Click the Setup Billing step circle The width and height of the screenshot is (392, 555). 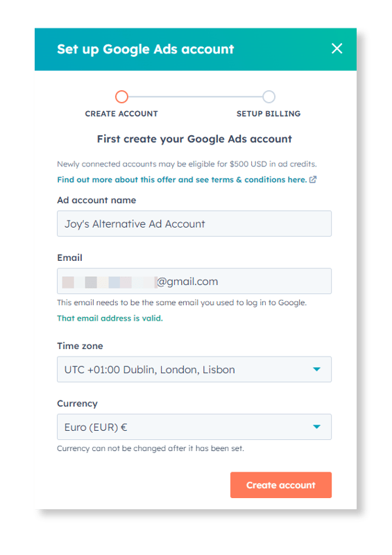(269, 96)
